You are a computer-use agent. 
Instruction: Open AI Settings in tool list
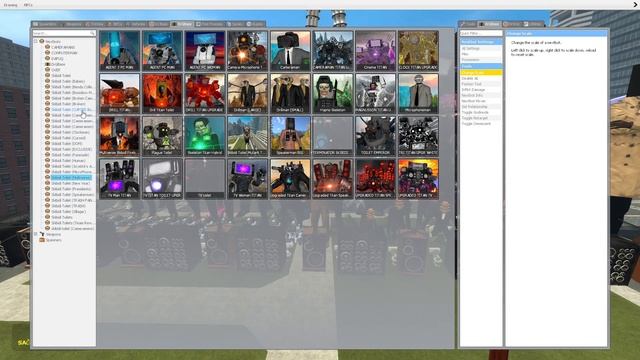click(481, 48)
